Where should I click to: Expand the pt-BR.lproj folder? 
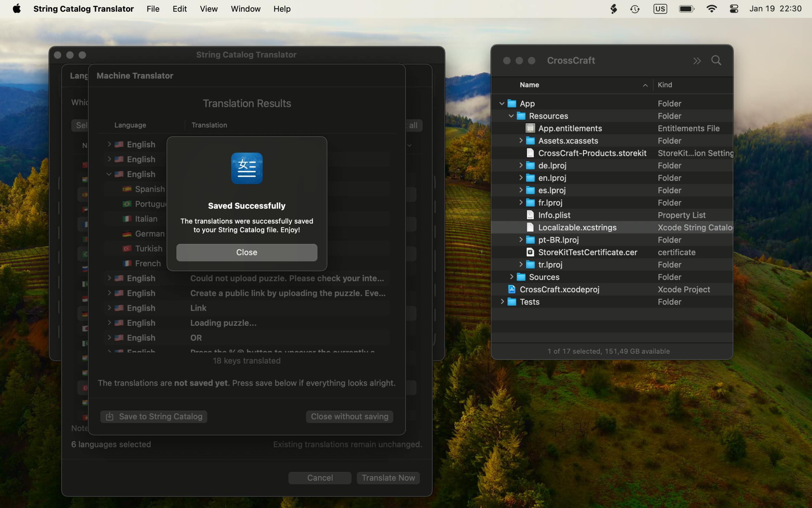pyautogui.click(x=521, y=239)
